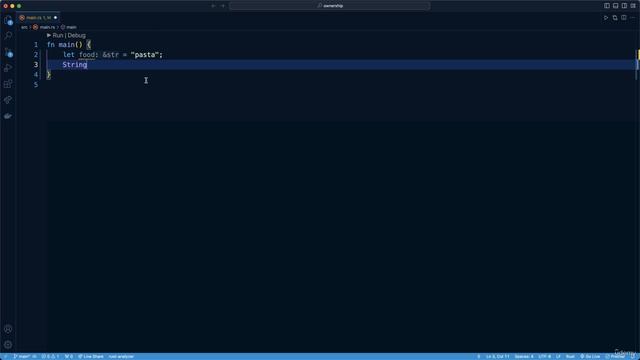Go forward with the navigation arrow
Viewport: 640px width, 360px height.
coord(223,6)
